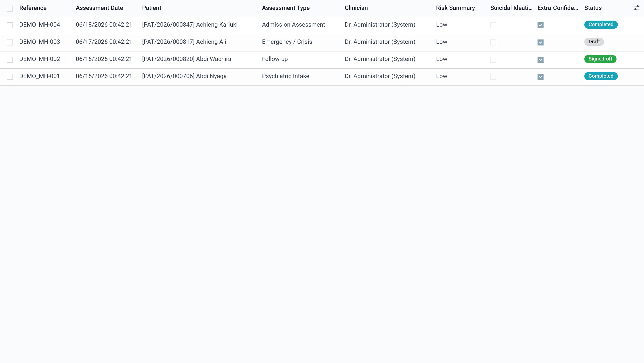Toggle Extra-Confidential checkbox for DEMO_MH-004
Screen dimensions: 644x363
(541, 25)
